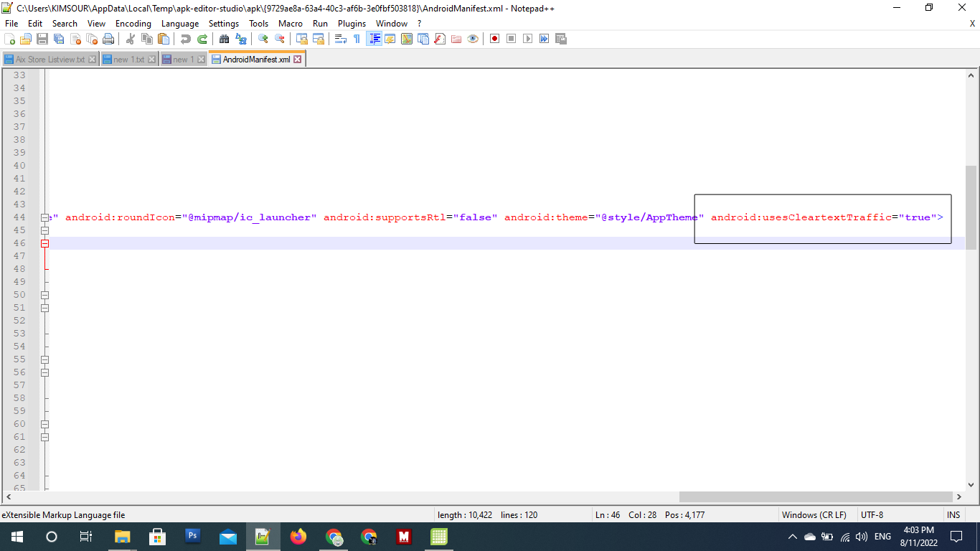Screen dimensions: 980x551
Task: Open Firefox from the Windows taskbar
Action: 298,537
